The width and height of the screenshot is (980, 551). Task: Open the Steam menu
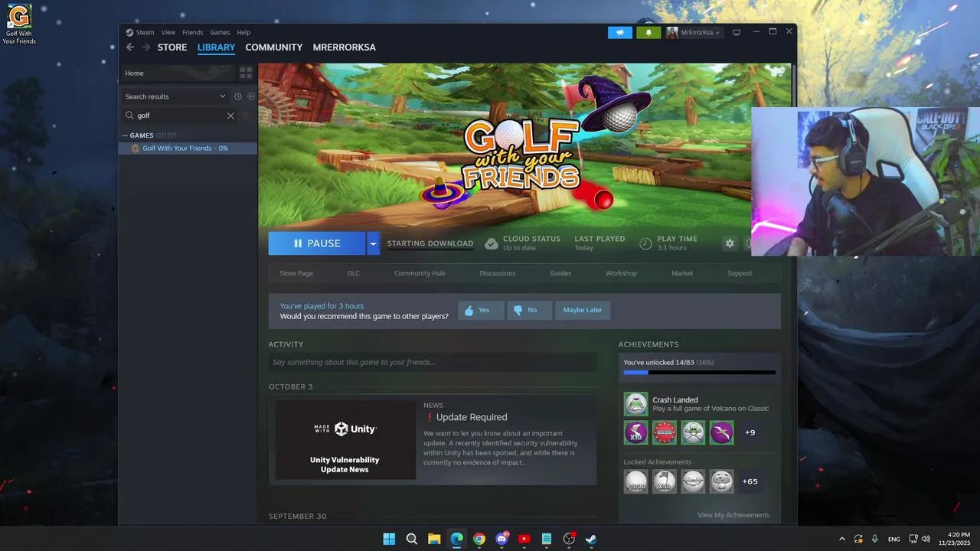click(x=145, y=33)
